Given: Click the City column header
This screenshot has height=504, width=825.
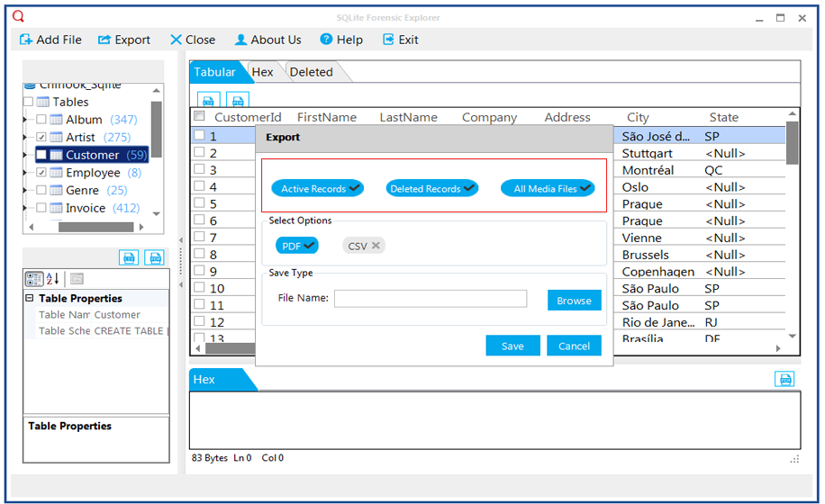Looking at the screenshot, I should (x=638, y=117).
